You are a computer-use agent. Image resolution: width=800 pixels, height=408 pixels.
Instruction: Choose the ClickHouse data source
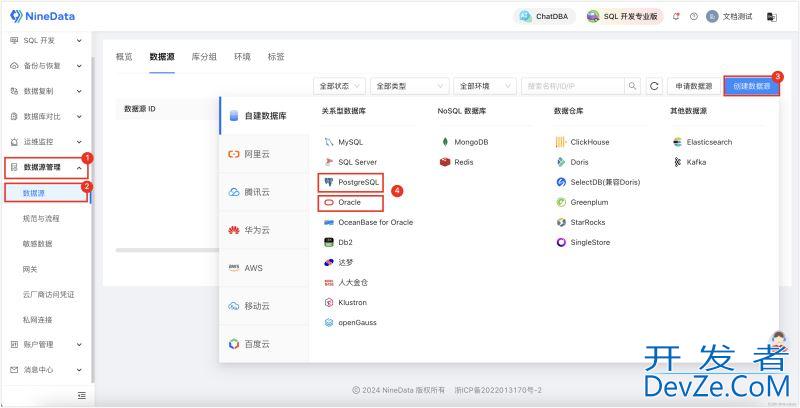[583, 142]
